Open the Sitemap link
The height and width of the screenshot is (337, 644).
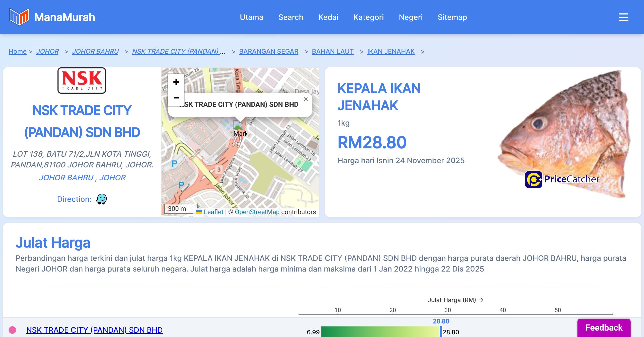click(452, 17)
